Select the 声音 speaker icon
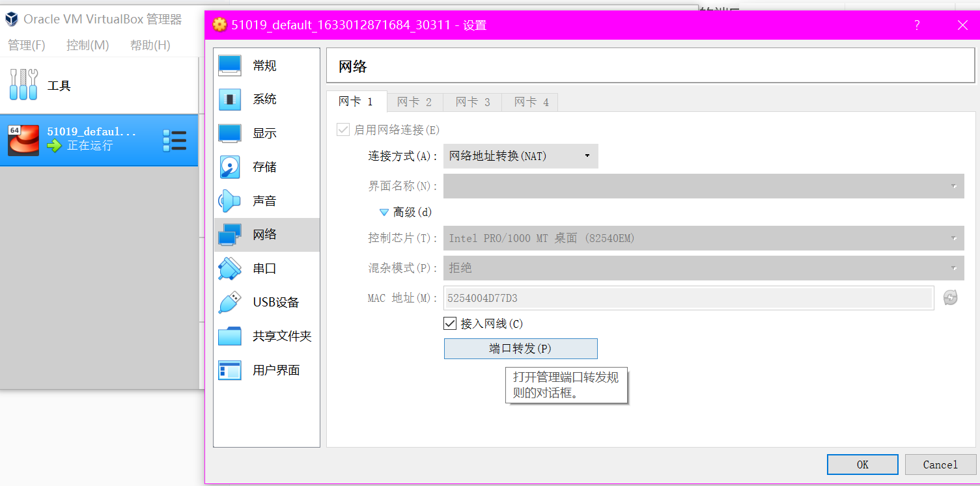980x486 pixels. 230,201
